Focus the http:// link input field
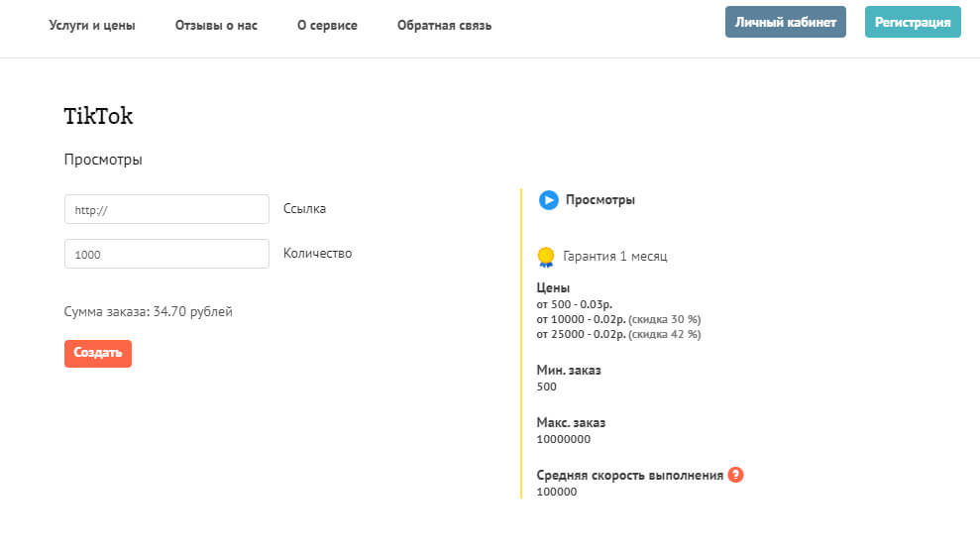 point(166,209)
